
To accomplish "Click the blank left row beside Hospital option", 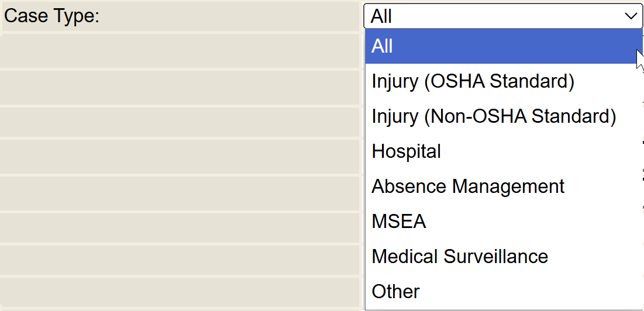I will 180,156.
